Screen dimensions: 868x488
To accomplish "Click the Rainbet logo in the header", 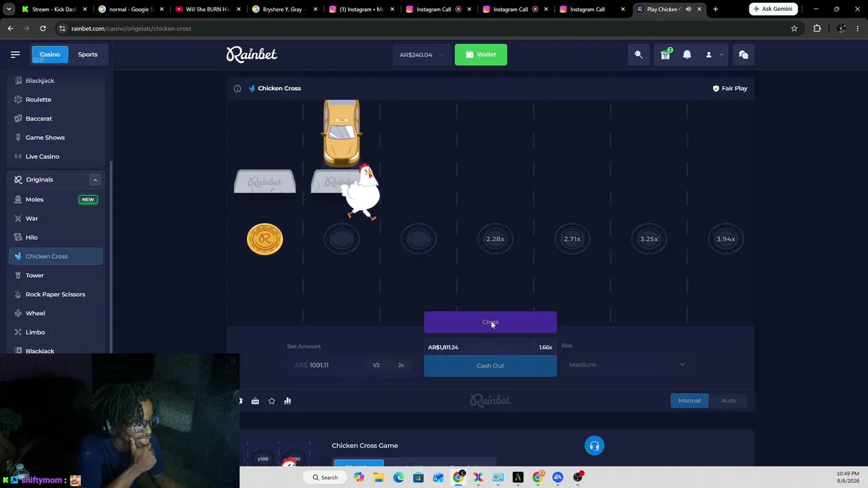I will click(x=252, y=54).
